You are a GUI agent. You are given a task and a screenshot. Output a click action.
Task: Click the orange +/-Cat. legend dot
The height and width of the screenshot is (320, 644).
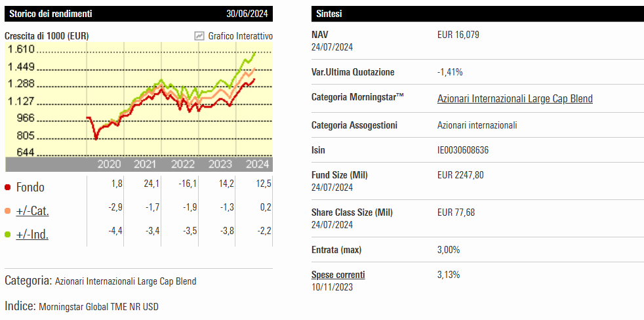[x=8, y=211]
